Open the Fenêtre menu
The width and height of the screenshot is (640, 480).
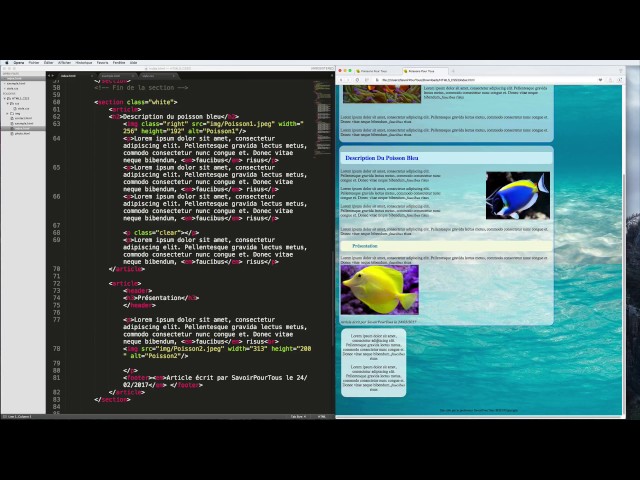[x=119, y=63]
